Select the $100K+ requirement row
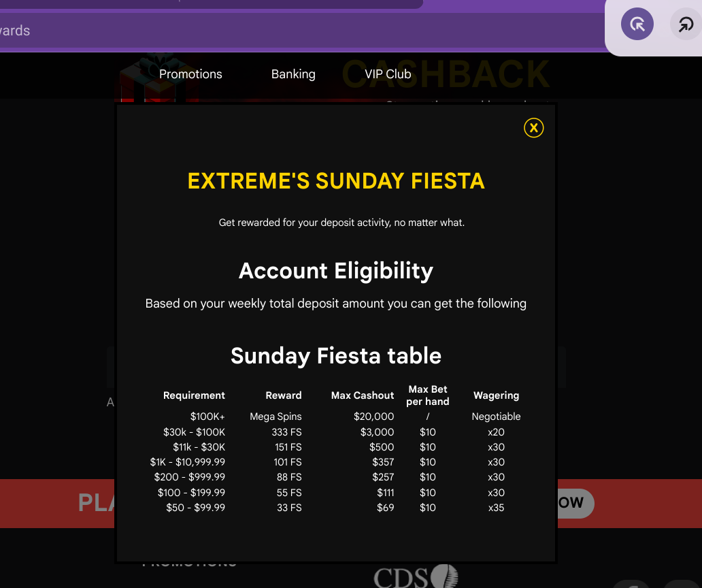The height and width of the screenshot is (588, 702). click(336, 416)
